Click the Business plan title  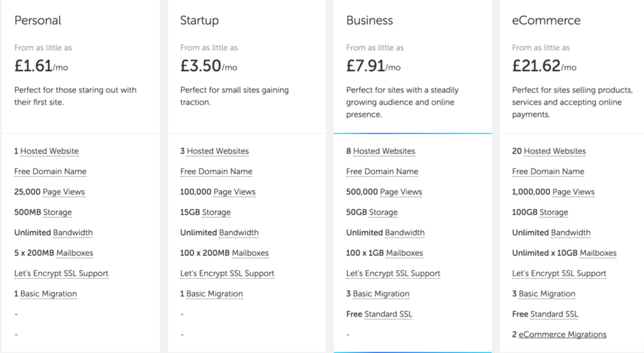(x=369, y=21)
